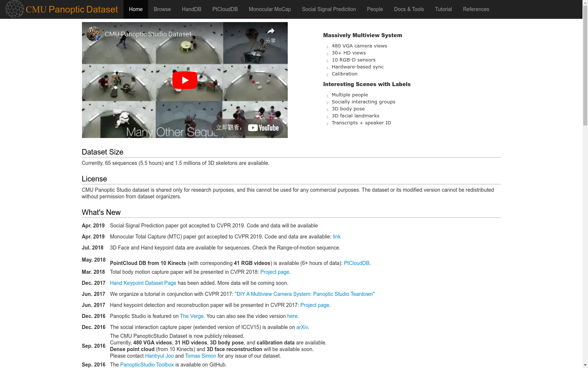Click the What's New heading
Image resolution: width=588 pixels, height=368 pixels.
pyautogui.click(x=101, y=212)
